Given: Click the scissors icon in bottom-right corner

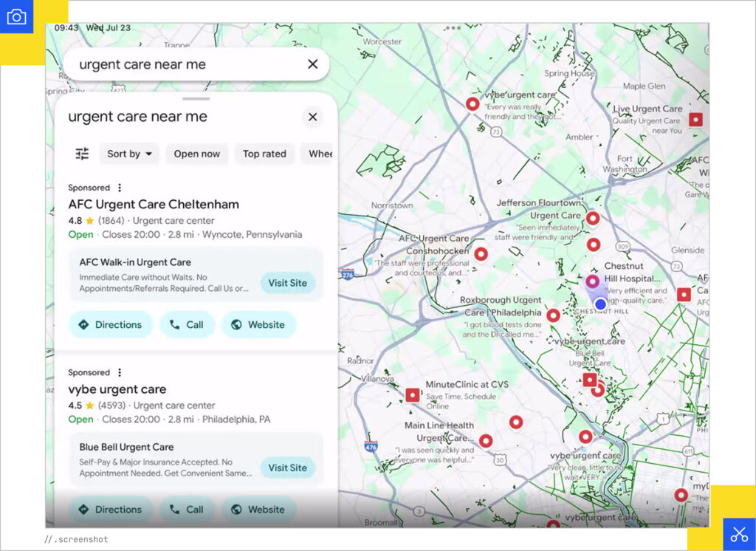Looking at the screenshot, I should (x=738, y=534).
